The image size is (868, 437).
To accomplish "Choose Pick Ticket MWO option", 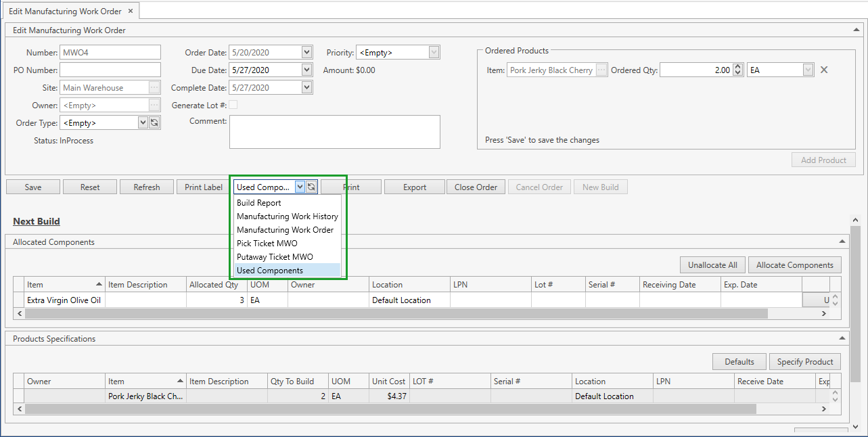I will [267, 244].
